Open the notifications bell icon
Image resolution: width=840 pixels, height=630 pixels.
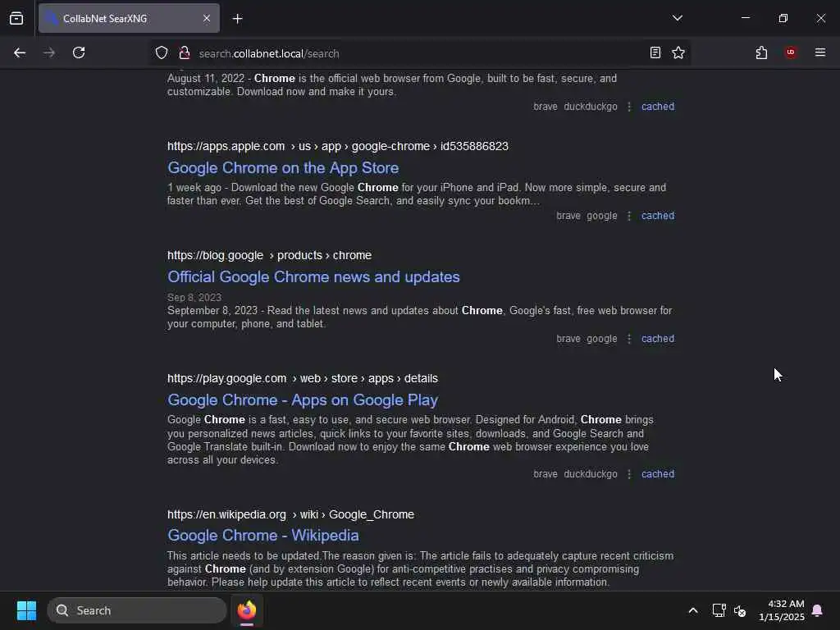pos(818,610)
